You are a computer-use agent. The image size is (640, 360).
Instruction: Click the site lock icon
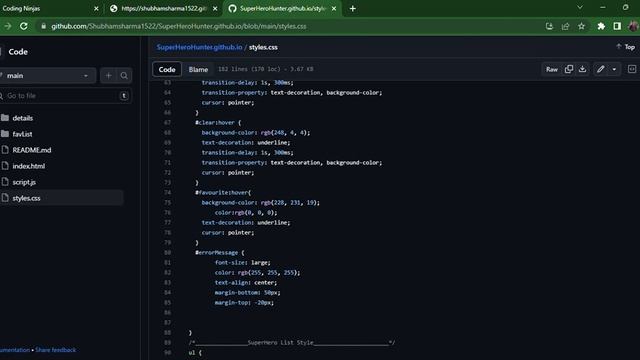(x=43, y=26)
